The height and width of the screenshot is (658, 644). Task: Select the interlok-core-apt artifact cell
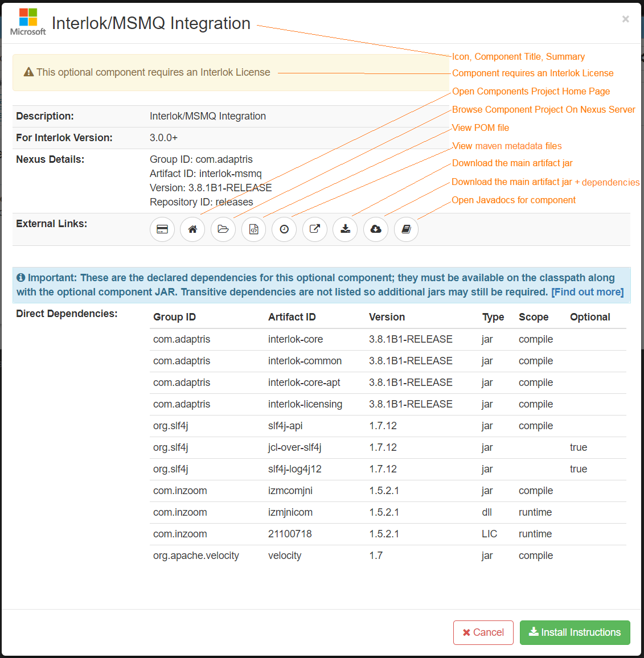coord(304,383)
